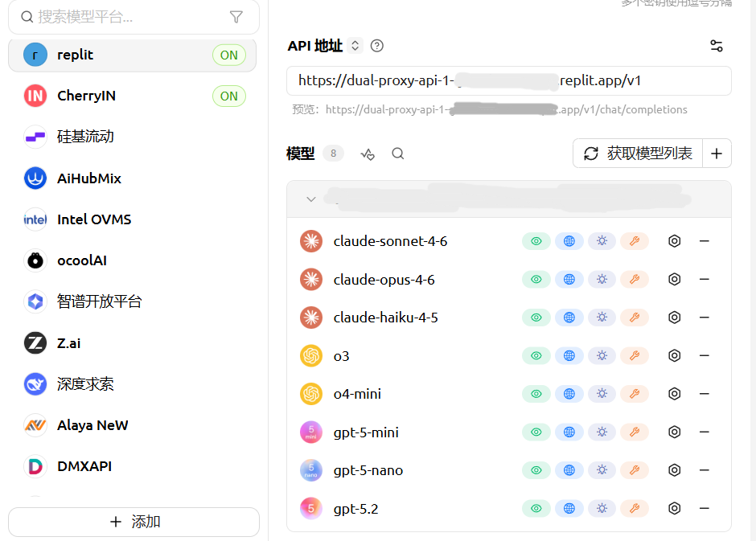
Task: Search models with magnifier icon
Action: point(398,154)
